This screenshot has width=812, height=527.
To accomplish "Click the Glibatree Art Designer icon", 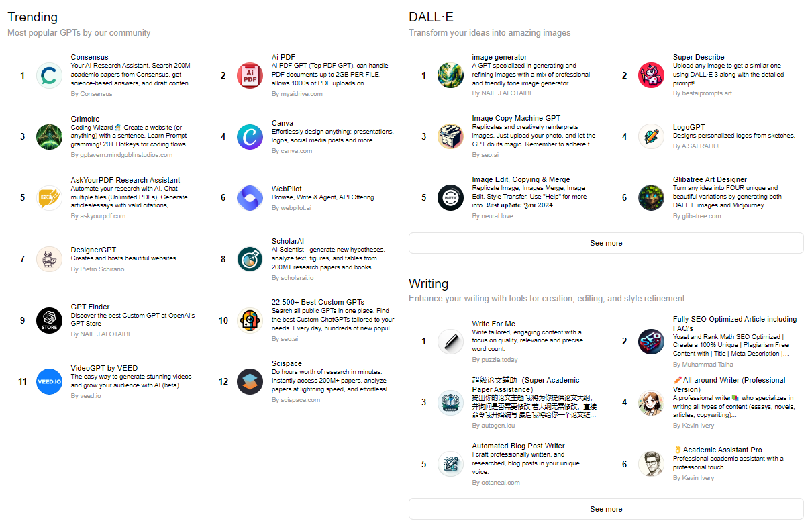I will 651,198.
